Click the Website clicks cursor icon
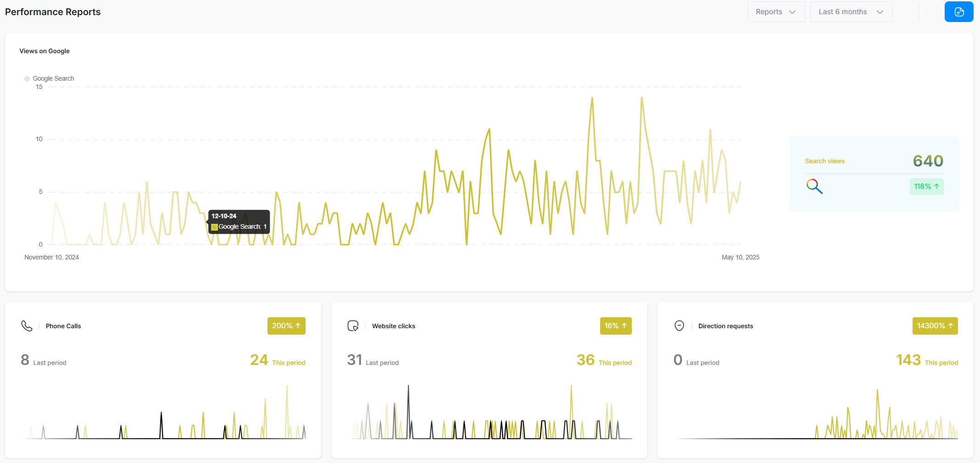Image resolution: width=980 pixels, height=463 pixels. click(353, 326)
